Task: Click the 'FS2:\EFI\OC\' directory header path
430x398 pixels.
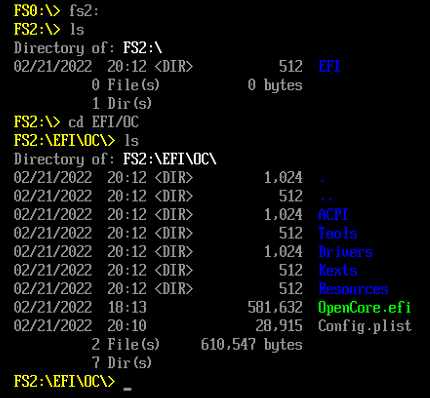Action: 170,159
